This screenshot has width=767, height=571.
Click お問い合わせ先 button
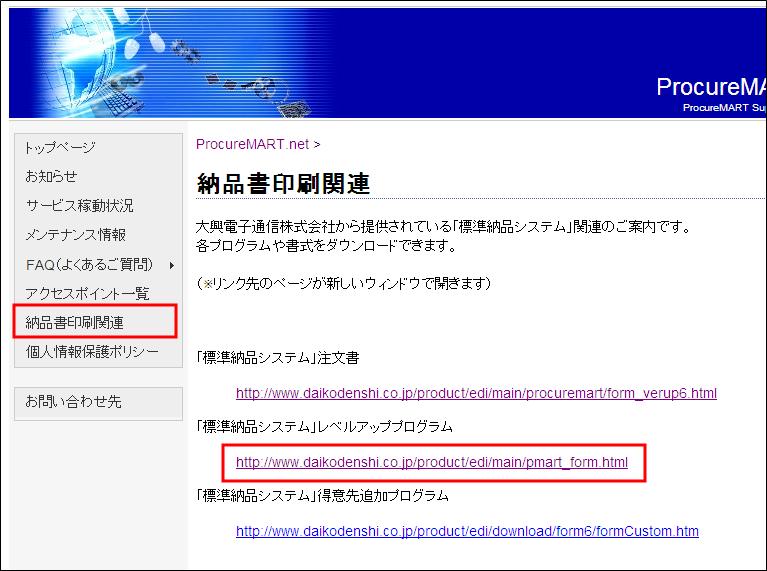[x=73, y=402]
